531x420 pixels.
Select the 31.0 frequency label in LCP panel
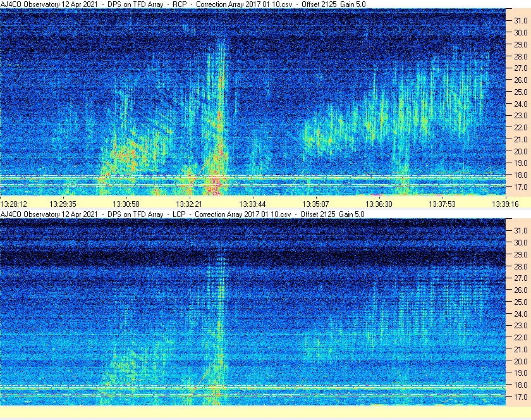click(520, 230)
